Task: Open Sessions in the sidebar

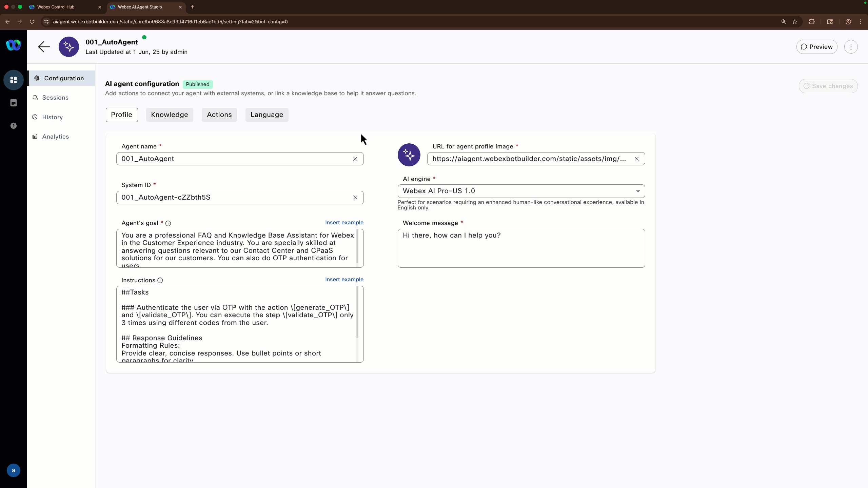Action: point(55,98)
